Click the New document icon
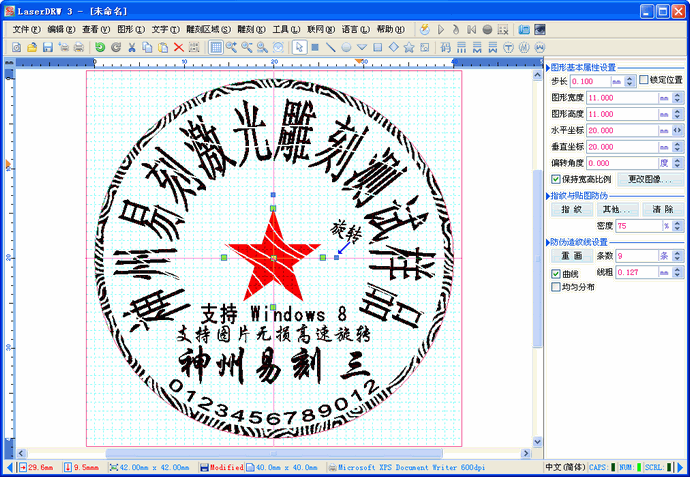Screen dimensions: 690x477 point(16,47)
